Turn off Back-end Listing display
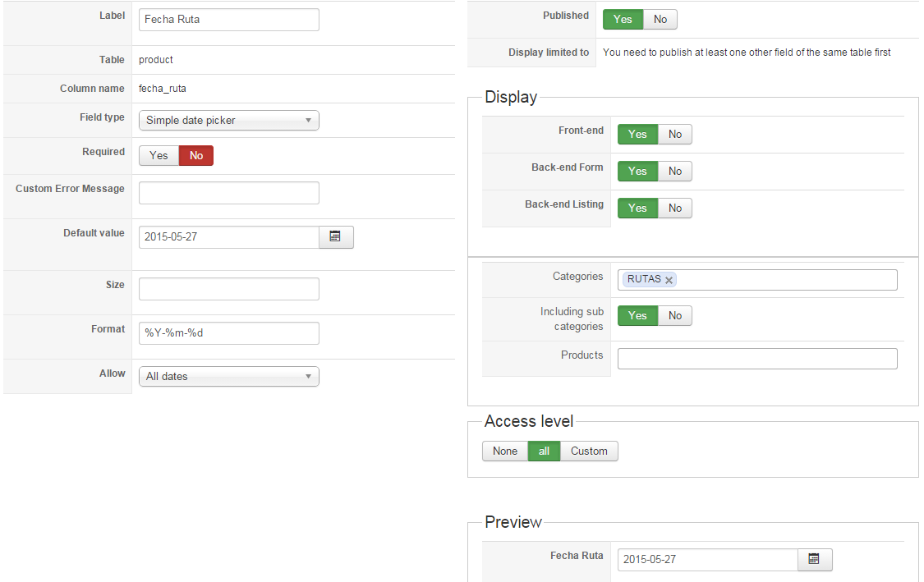 [x=675, y=208]
